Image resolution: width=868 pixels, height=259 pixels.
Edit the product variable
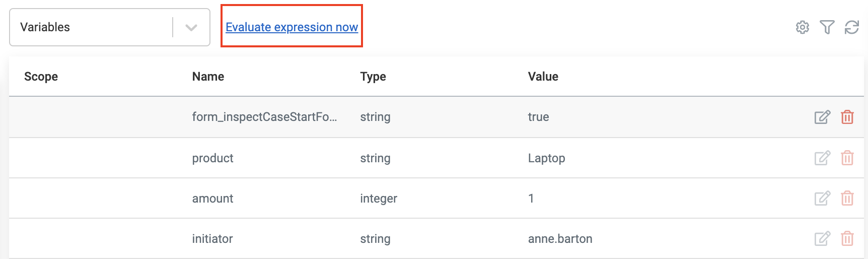pos(822,158)
